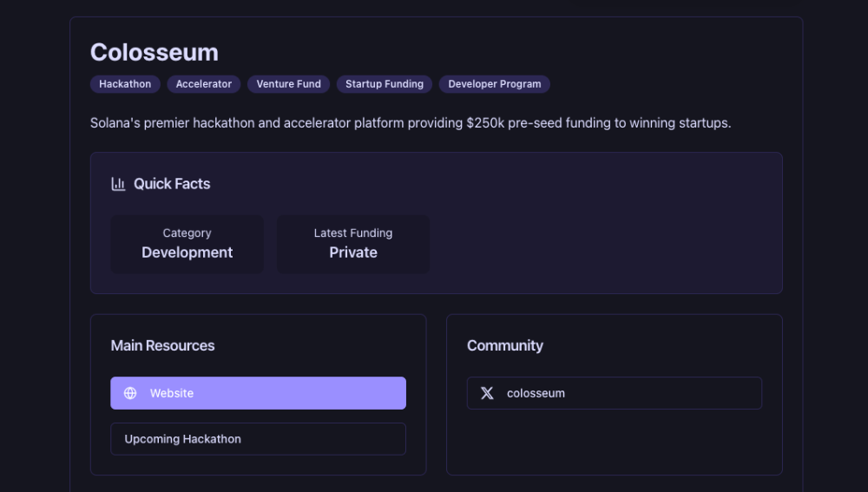868x492 pixels.
Task: Click the globe icon on Website button
Action: point(130,393)
